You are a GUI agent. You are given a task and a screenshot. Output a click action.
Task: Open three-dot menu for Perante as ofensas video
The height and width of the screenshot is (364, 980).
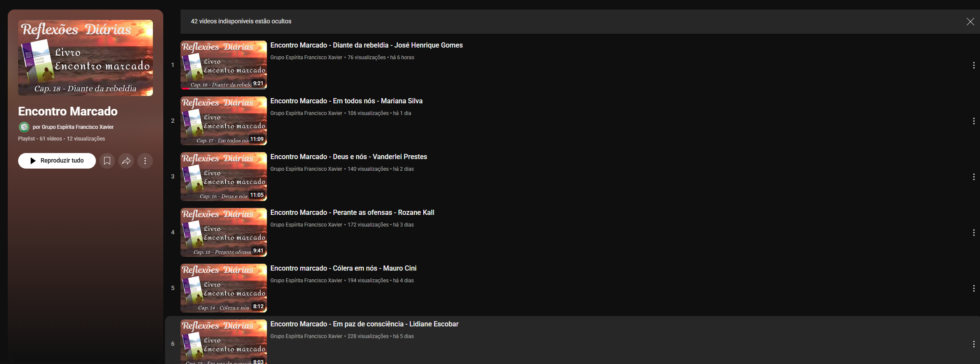(x=974, y=233)
